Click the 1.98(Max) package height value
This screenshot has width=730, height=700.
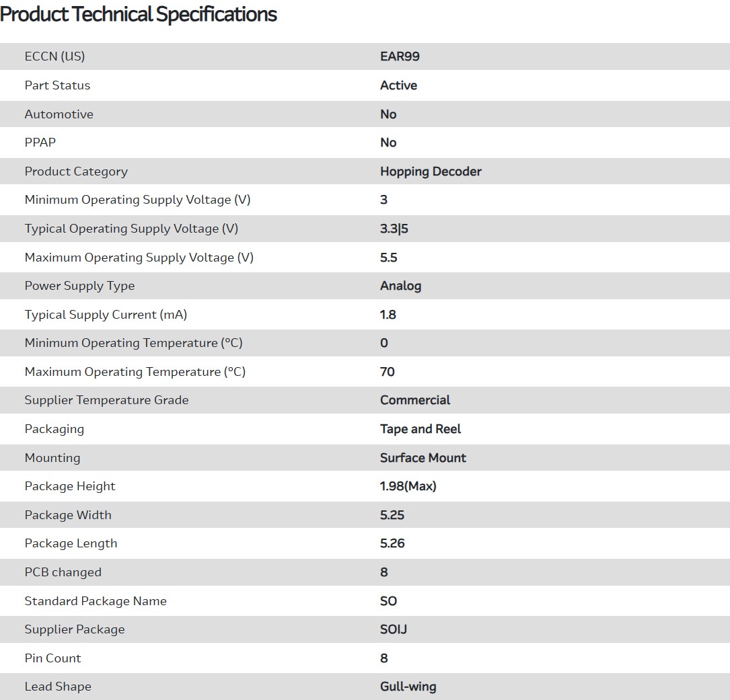tap(408, 486)
